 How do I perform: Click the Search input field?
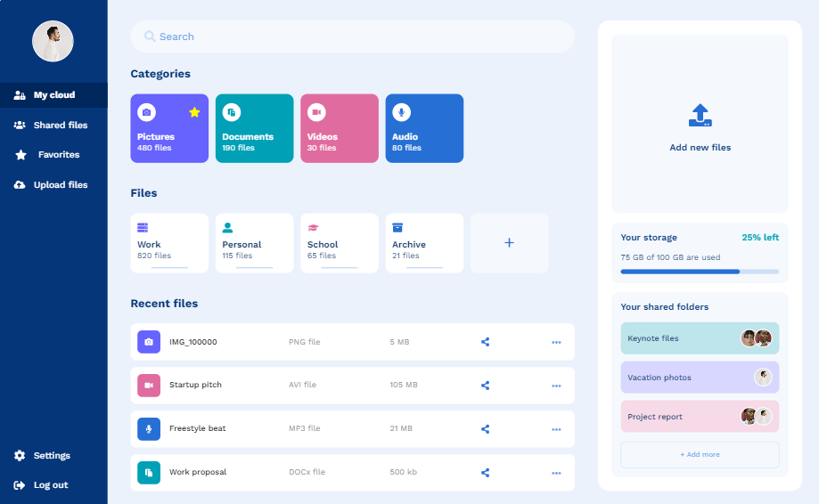[353, 37]
